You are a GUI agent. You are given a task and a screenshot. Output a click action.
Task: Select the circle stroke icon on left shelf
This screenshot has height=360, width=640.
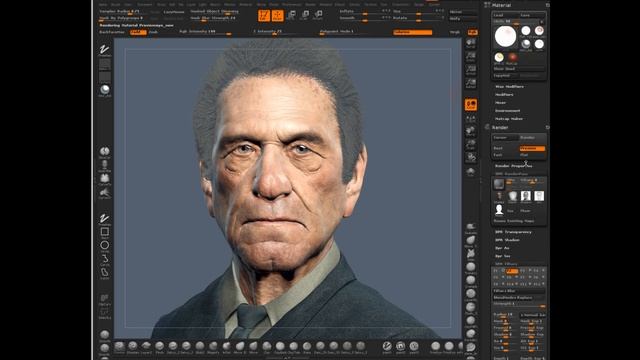tap(104, 246)
